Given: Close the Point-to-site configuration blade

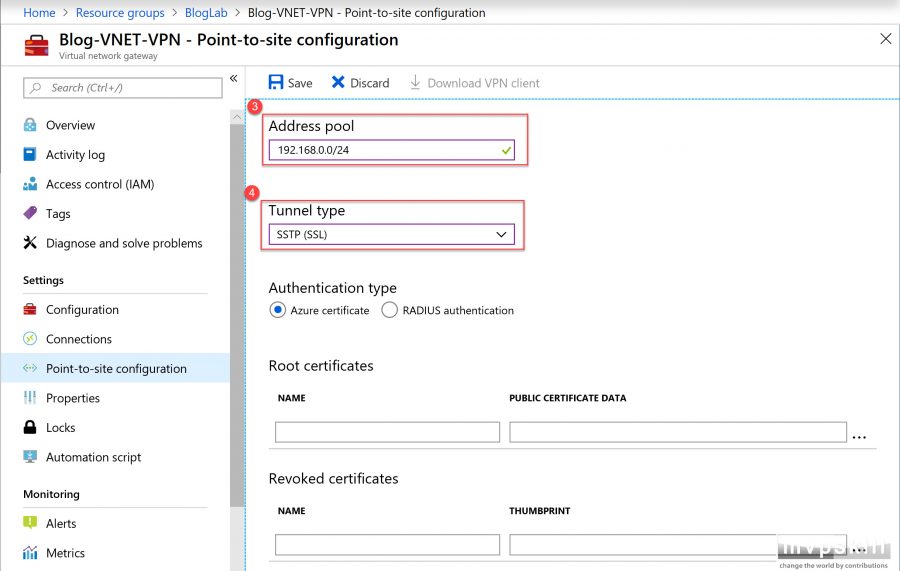Looking at the screenshot, I should pos(886,38).
